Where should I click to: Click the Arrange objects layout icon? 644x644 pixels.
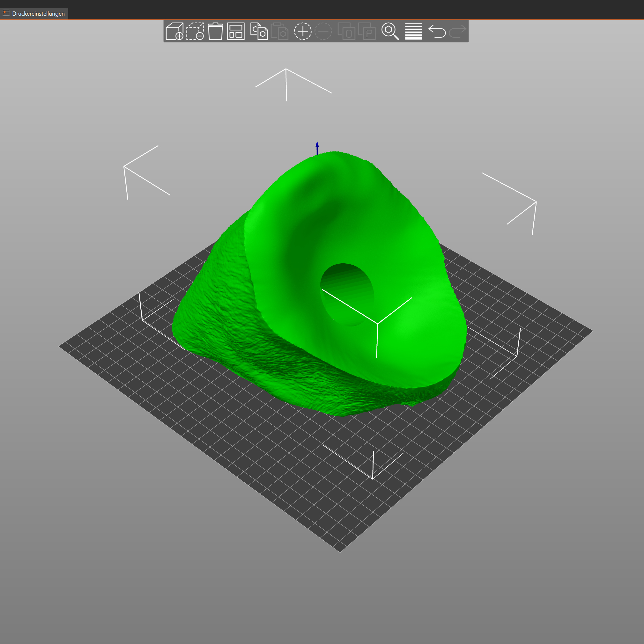[236, 31]
